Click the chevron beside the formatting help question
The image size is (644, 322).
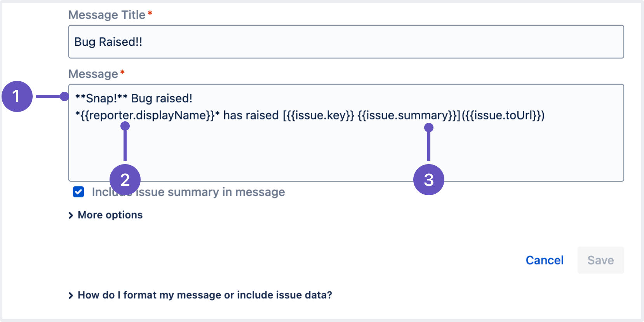tap(71, 295)
